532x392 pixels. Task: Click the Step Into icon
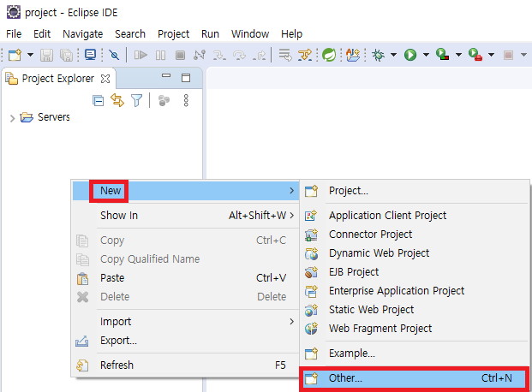[219, 55]
